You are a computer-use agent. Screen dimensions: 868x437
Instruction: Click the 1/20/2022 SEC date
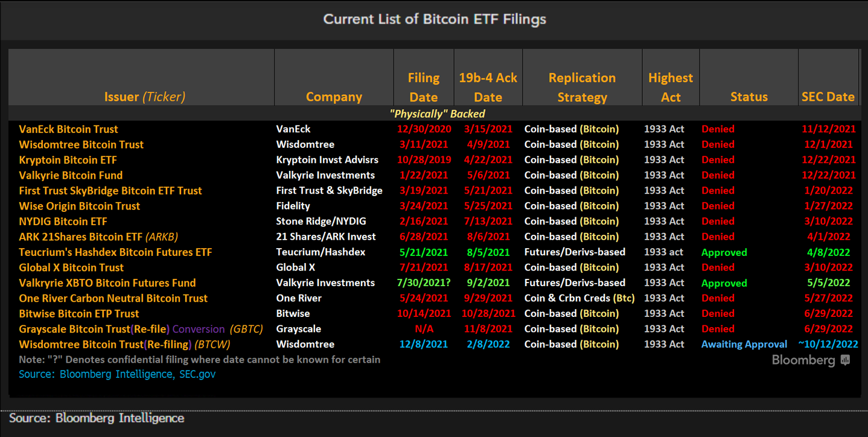[x=829, y=191]
